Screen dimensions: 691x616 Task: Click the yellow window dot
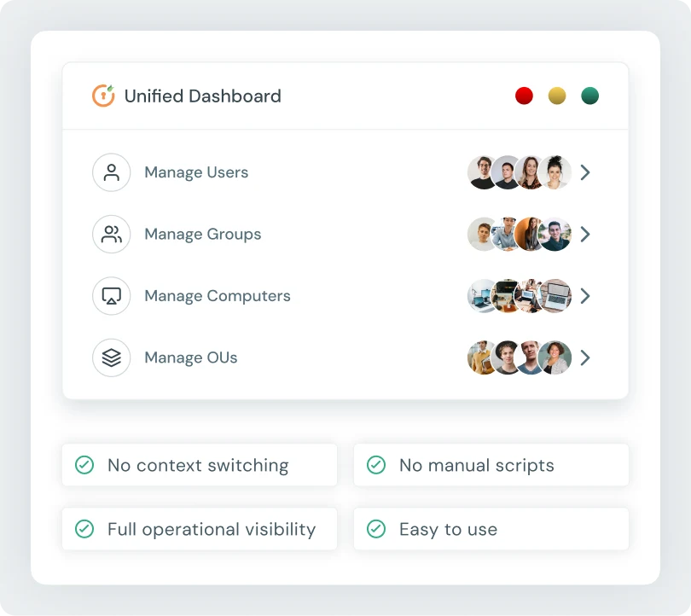557,96
